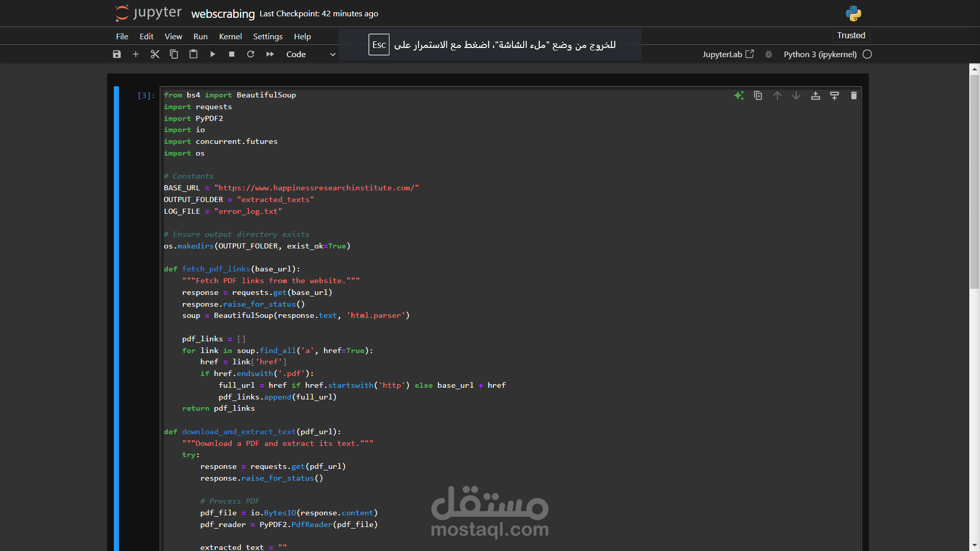Click the Trusted notebook button
The width and height of the screenshot is (980, 551).
pyautogui.click(x=851, y=35)
